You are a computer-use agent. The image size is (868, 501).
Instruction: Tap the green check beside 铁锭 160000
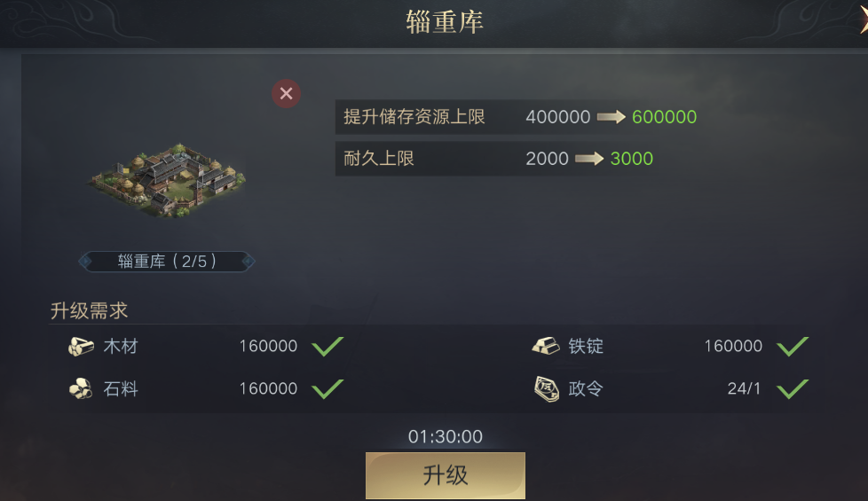(x=793, y=346)
